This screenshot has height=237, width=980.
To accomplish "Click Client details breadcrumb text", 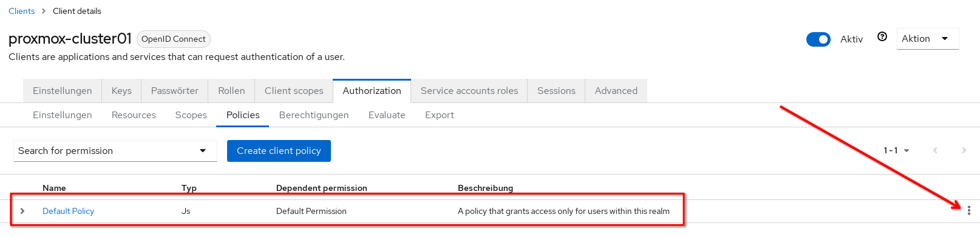I will 77,11.
